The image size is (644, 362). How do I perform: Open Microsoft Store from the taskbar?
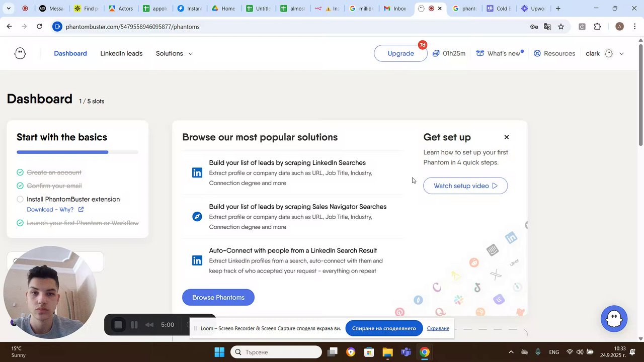pyautogui.click(x=369, y=352)
